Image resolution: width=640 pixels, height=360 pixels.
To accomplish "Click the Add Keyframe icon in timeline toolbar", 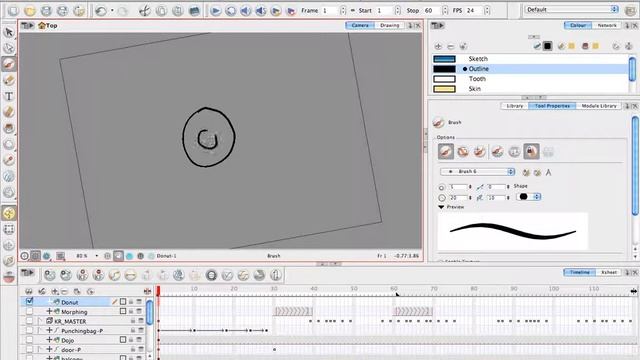I will pyautogui.click(x=82, y=275).
